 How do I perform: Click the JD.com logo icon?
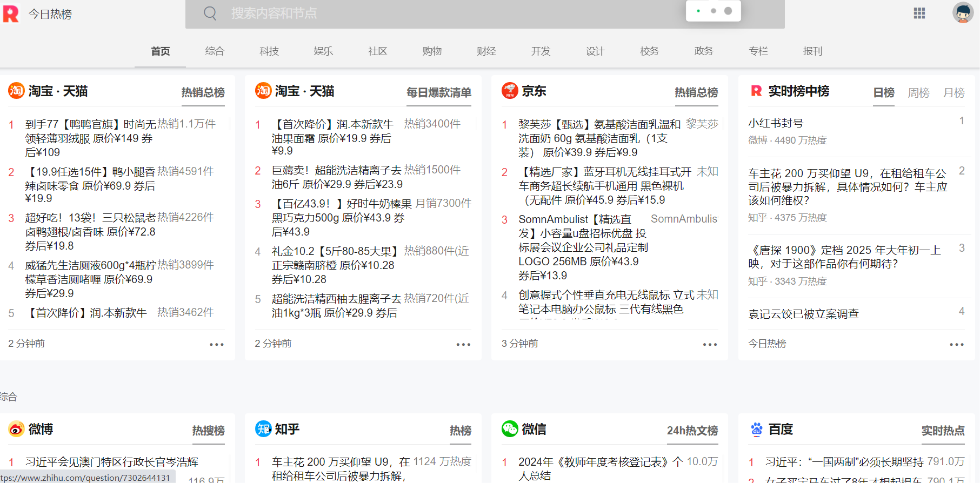point(510,91)
